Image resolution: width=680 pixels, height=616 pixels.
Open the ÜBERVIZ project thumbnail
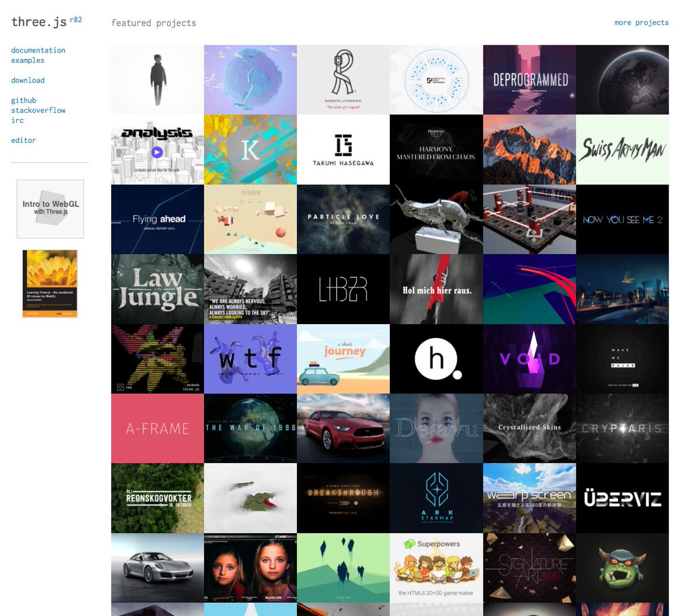(x=622, y=498)
